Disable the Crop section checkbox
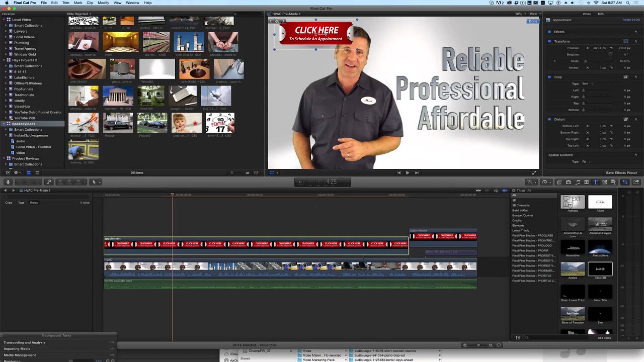This screenshot has height=362, width=644. pos(549,77)
